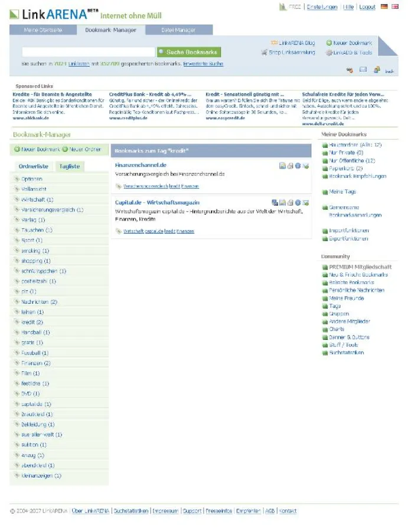Viewport: 408px width, 532px height.
Task: Open the Kontakt link in the footer
Action: tap(288, 511)
